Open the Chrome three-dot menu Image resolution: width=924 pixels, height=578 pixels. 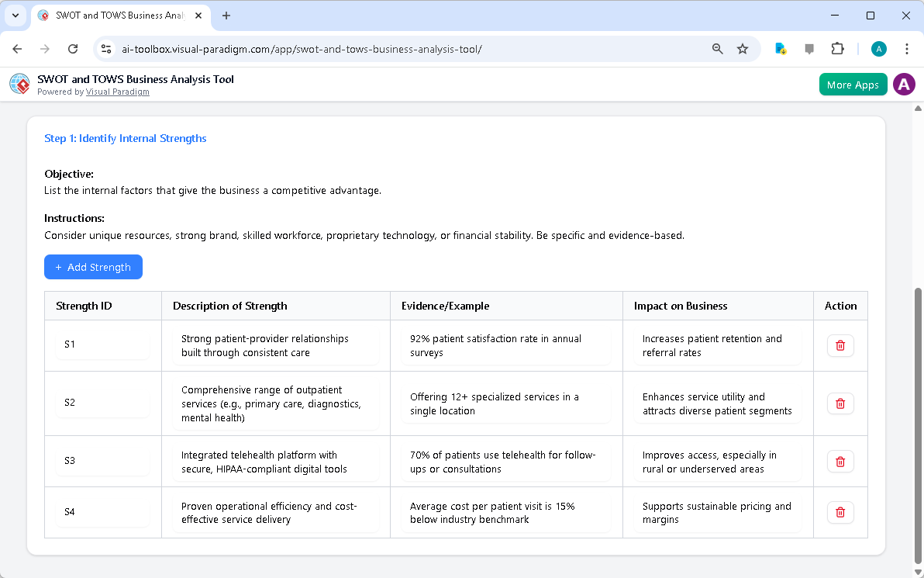point(907,48)
